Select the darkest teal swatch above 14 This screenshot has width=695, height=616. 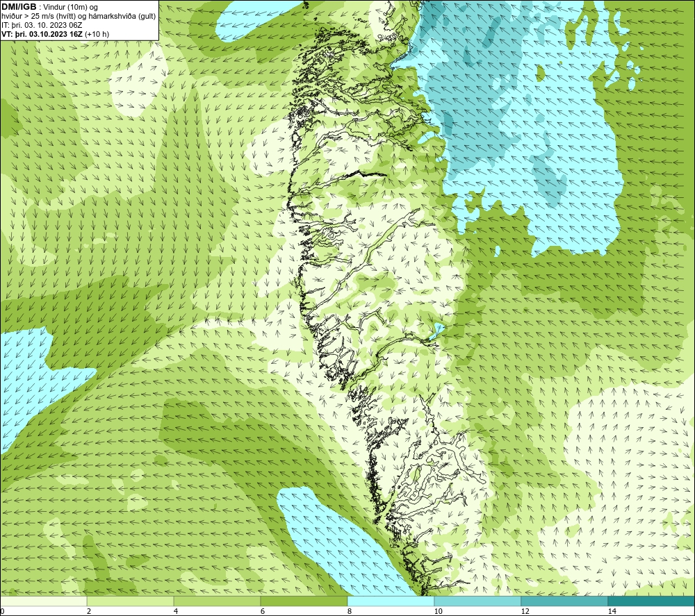coord(652,601)
